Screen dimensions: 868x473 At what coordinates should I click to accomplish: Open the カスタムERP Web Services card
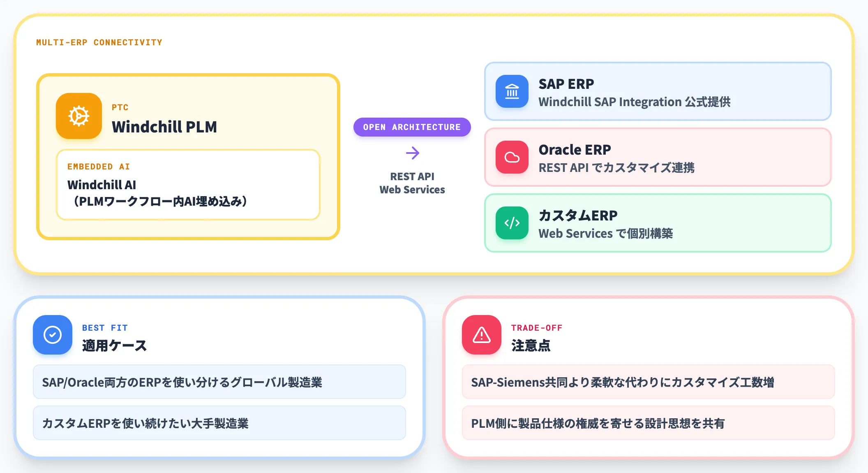(658, 223)
